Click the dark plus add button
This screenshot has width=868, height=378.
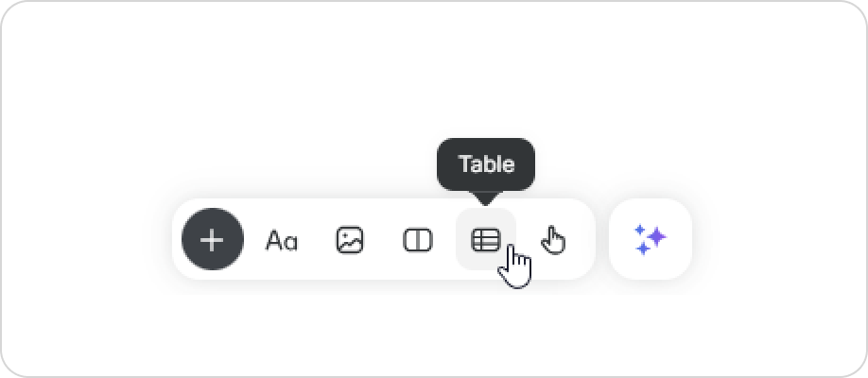(212, 240)
